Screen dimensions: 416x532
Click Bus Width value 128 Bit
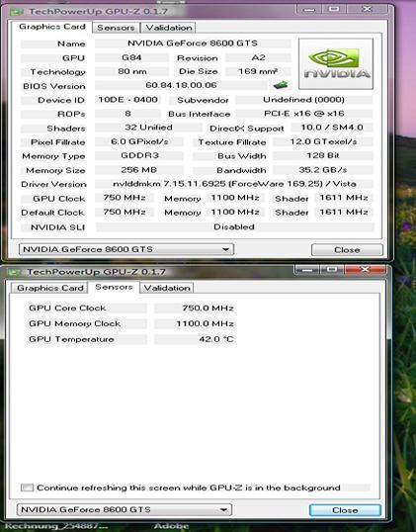(323, 155)
